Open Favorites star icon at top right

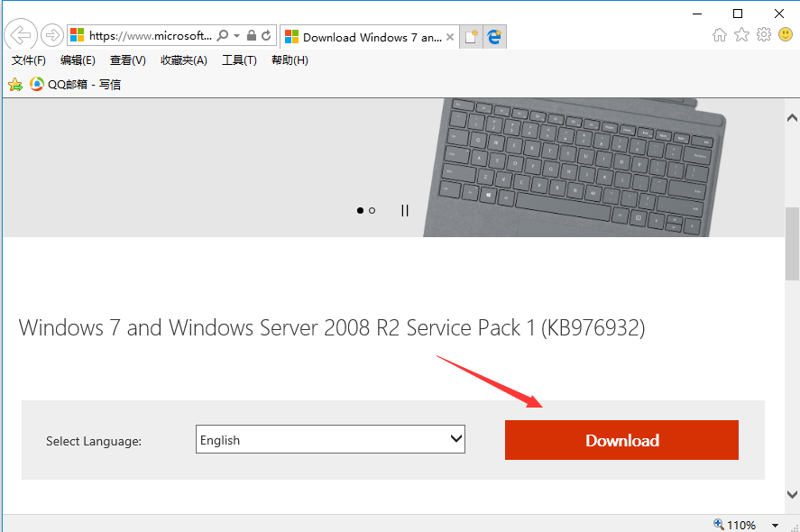click(x=741, y=35)
